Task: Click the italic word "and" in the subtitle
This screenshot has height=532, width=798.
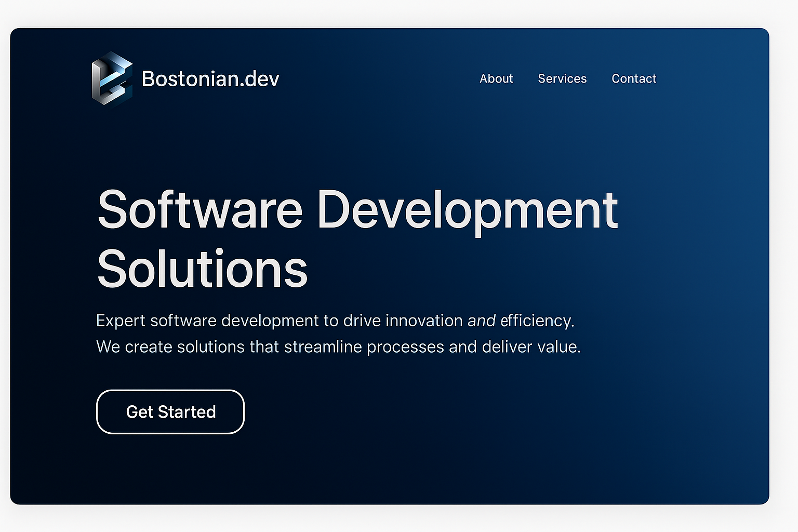Action: (481, 321)
